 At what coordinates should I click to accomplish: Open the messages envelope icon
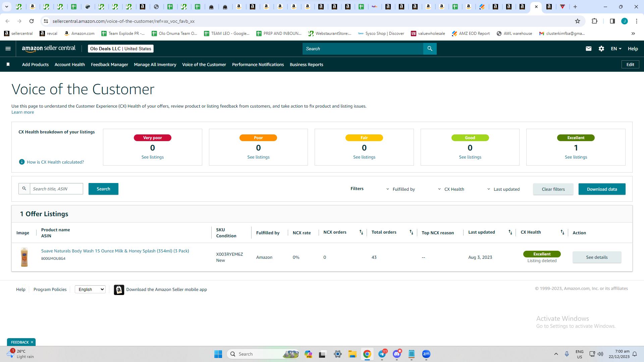click(x=588, y=49)
